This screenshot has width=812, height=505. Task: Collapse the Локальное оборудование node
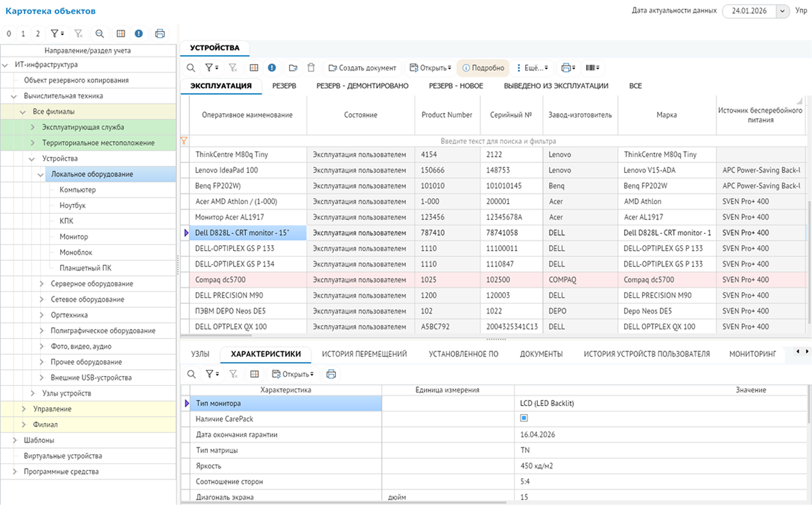[x=41, y=175]
